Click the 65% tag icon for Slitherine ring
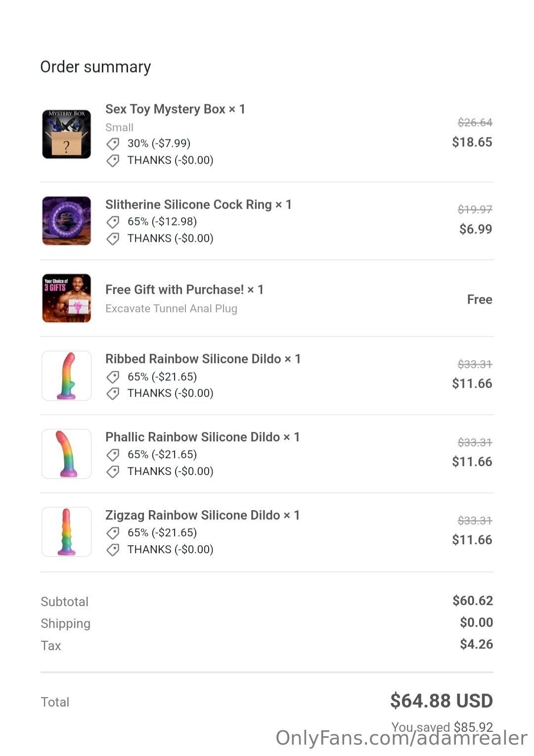This screenshot has height=756, width=534. point(113,222)
